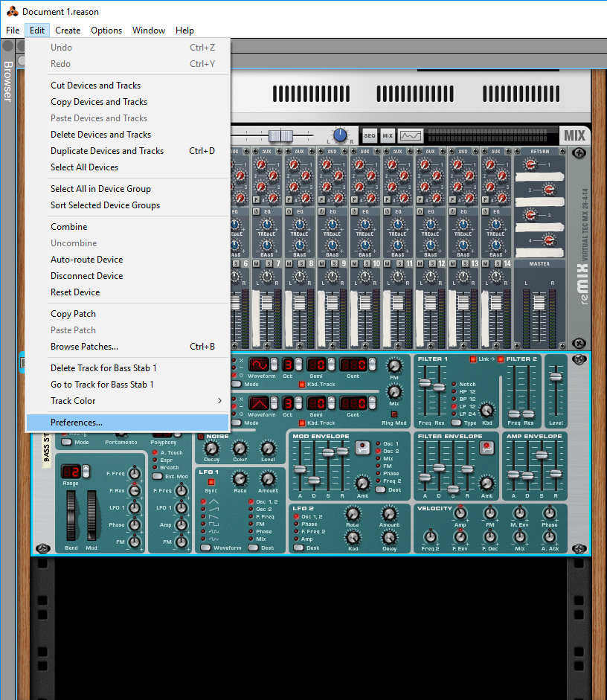Click oscillator 2 Semi spinner
Image resolution: width=607 pixels, height=700 pixels.
[x=331, y=404]
